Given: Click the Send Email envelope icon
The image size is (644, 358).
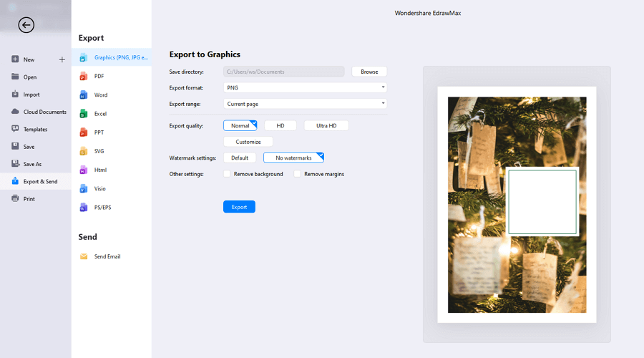Looking at the screenshot, I should point(84,256).
